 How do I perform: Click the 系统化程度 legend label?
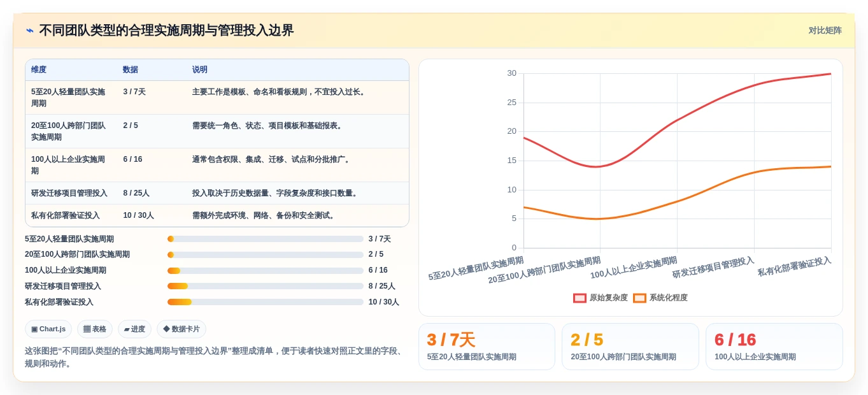668,298
